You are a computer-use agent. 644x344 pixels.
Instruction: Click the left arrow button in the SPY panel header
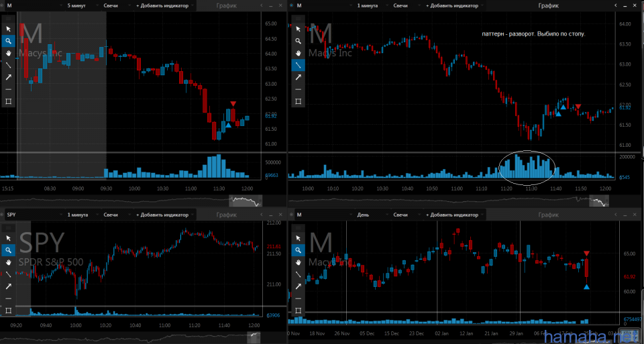[262, 215]
